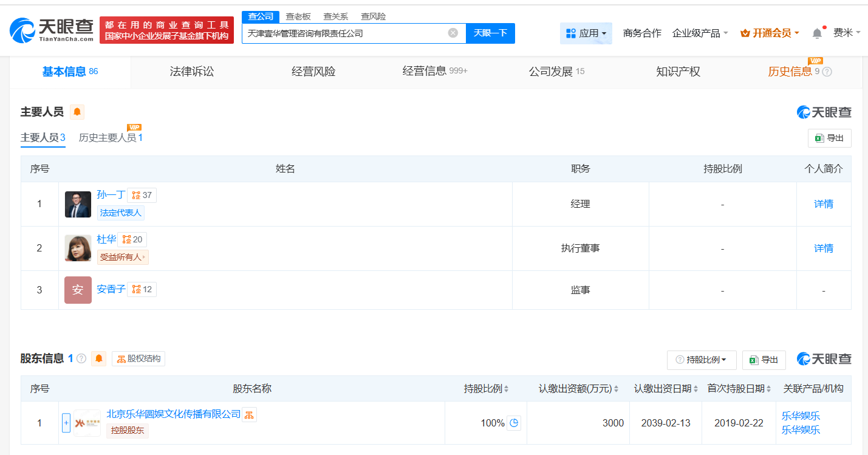Viewport: 868px width, 455px height.
Task: Click the alert bell next to 股东信息 heading
Action: pyautogui.click(x=99, y=359)
